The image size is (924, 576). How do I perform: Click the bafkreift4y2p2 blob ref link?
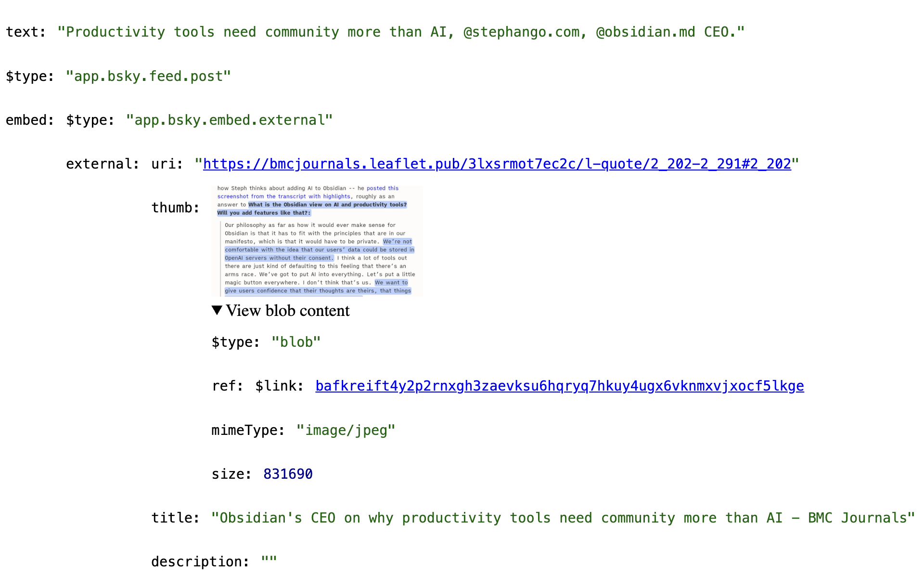[559, 386]
